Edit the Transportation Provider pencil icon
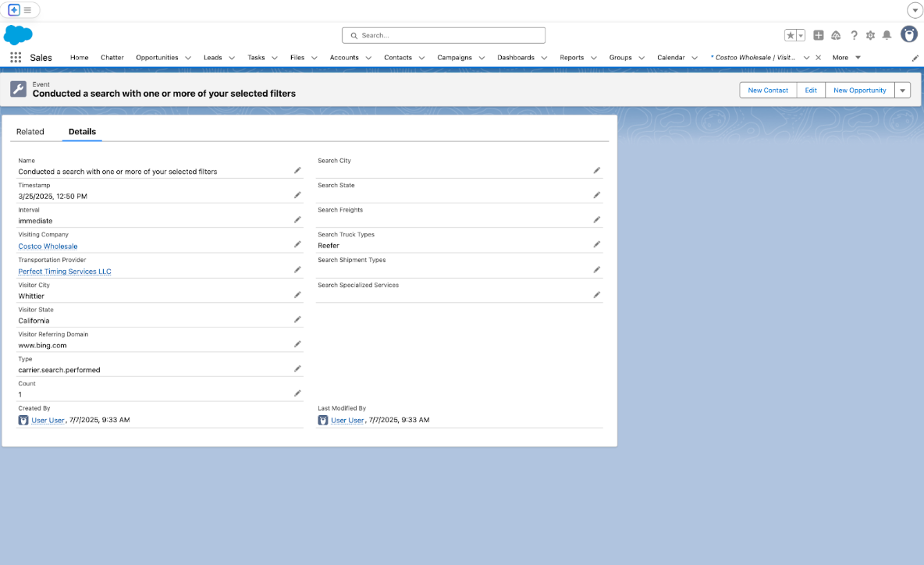Viewport: 924px width, 565px height. [297, 270]
